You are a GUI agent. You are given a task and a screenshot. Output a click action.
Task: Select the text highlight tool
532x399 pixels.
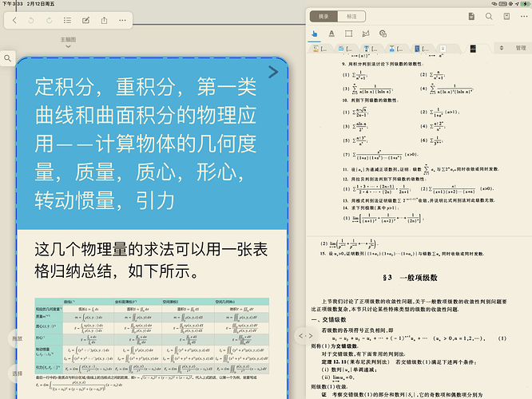332,34
